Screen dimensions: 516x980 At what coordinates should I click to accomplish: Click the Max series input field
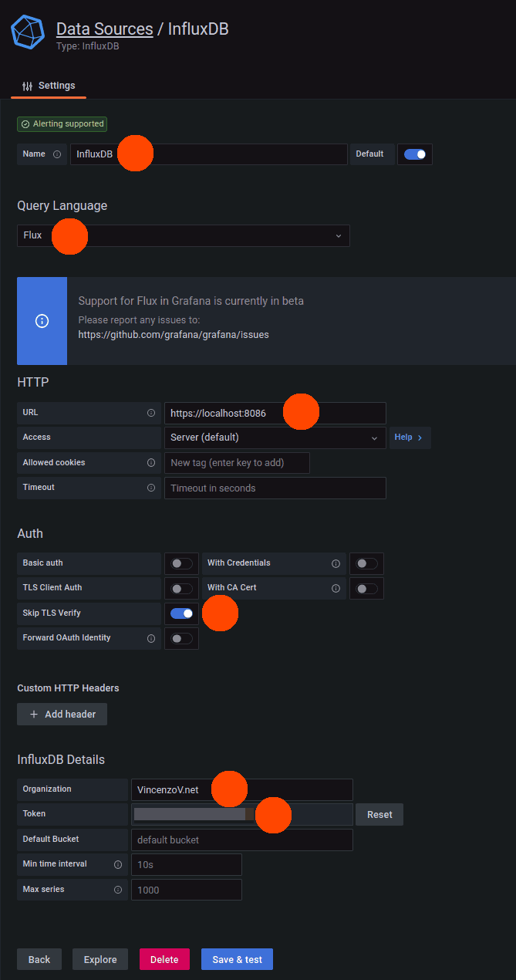coord(187,890)
